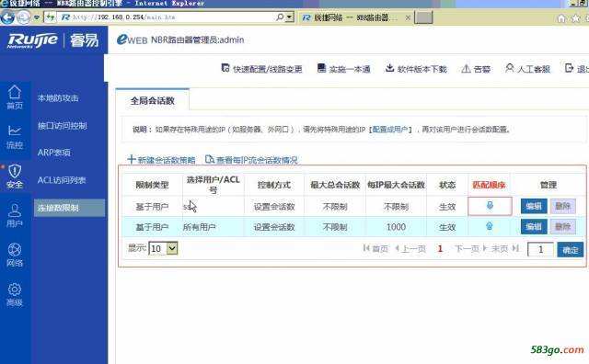Close the 锐捷网络 browser tab
Image resolution: width=589 pixels, height=364 pixels.
tap(408, 17)
